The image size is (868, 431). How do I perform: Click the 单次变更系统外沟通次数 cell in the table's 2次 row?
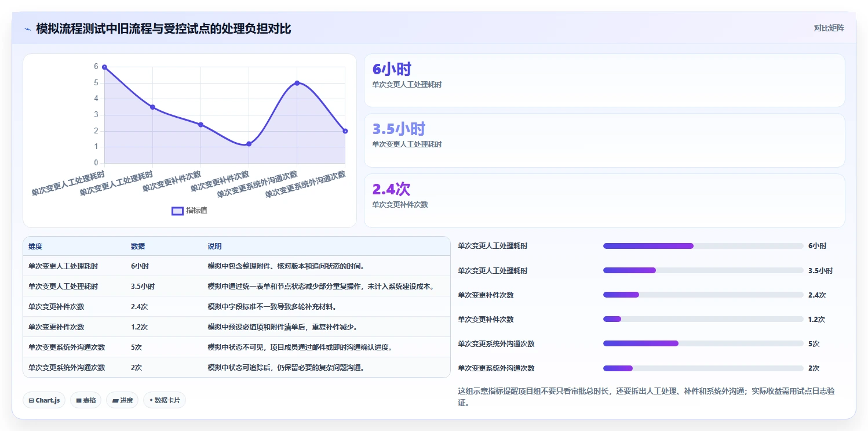tap(67, 368)
